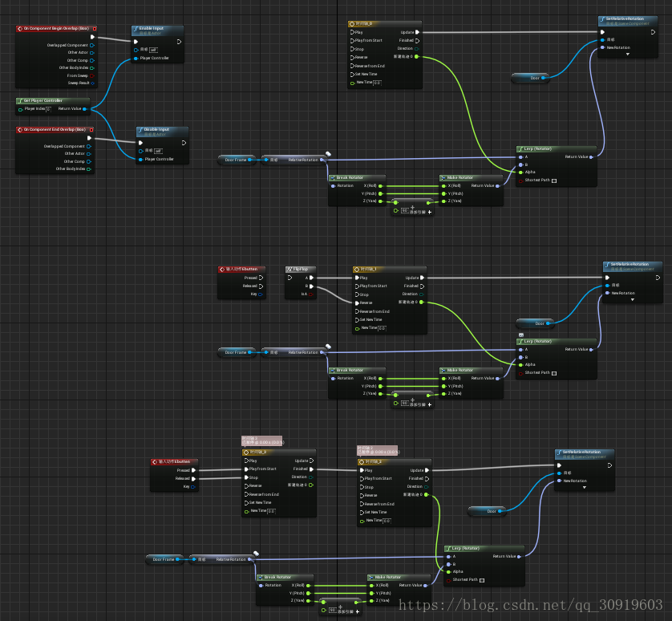Image resolution: width=672 pixels, height=621 pixels.
Task: Click Pressed pin of Ebutton event beside FlipFlop
Action: click(261, 278)
